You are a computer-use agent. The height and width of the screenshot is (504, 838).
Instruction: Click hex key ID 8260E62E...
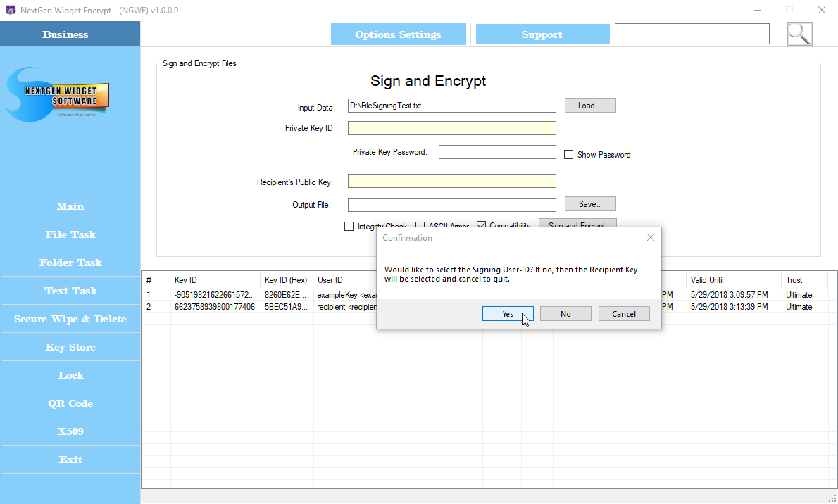point(286,295)
